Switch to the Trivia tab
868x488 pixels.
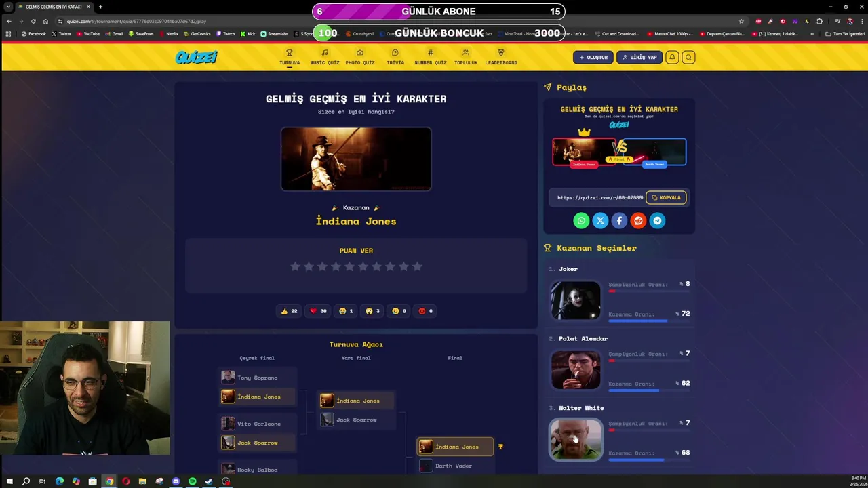coord(395,57)
